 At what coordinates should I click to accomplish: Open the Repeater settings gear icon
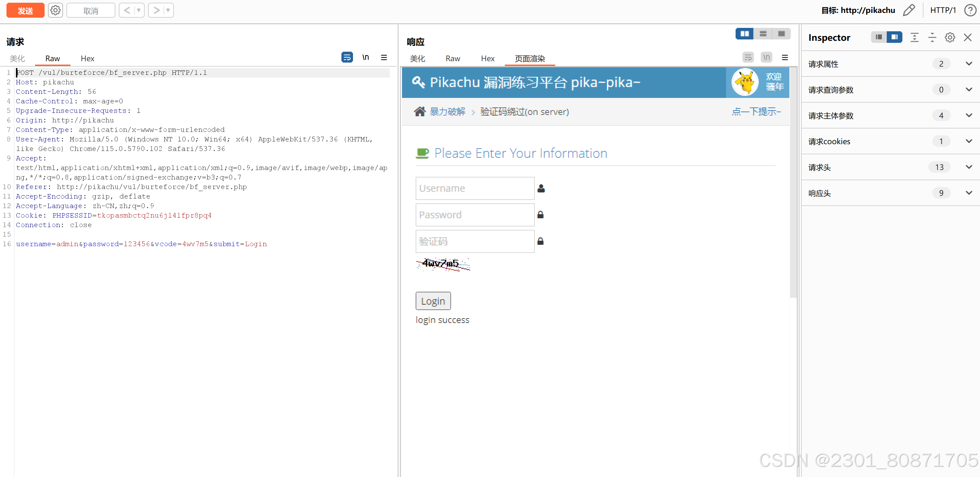coord(55,10)
